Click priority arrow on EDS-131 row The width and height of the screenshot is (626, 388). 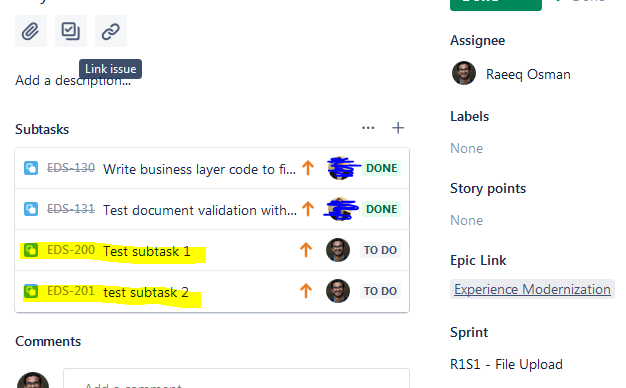[x=308, y=209]
